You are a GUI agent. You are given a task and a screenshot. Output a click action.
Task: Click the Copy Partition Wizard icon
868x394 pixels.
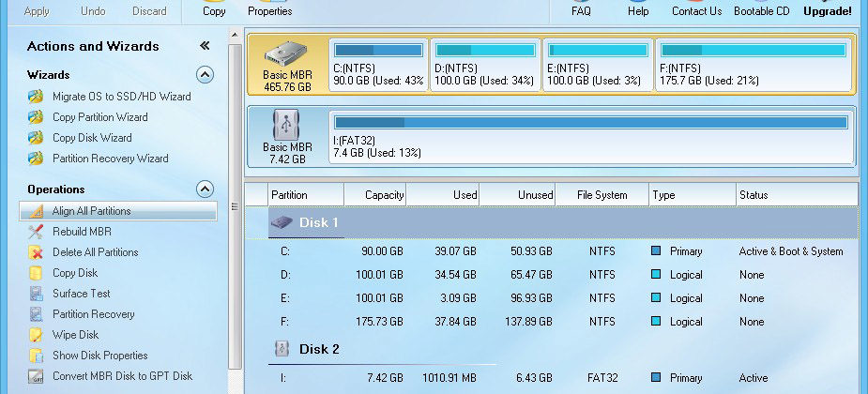(x=36, y=117)
